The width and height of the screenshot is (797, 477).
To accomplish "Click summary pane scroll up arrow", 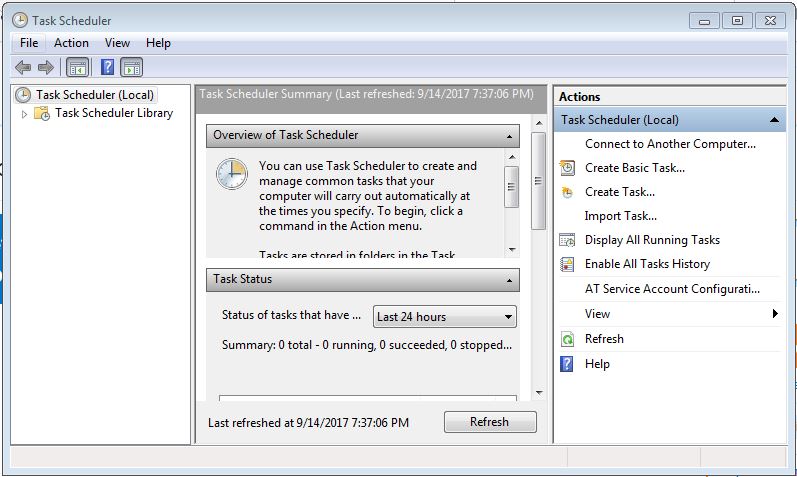I will coord(539,124).
